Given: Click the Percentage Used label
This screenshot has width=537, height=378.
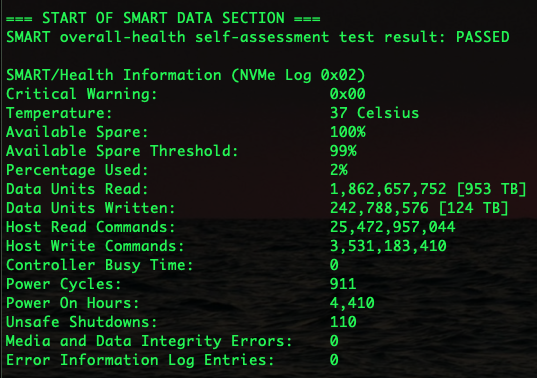Looking at the screenshot, I should pos(77,170).
